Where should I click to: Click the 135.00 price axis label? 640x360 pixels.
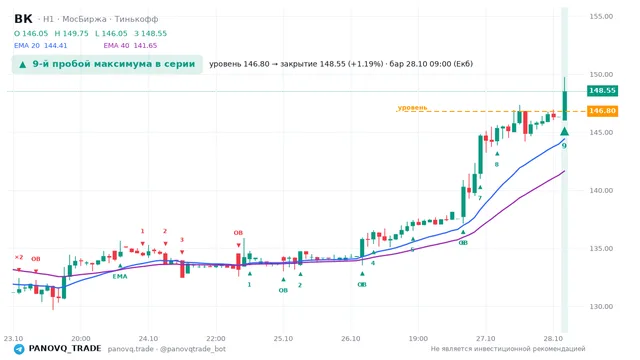click(601, 248)
